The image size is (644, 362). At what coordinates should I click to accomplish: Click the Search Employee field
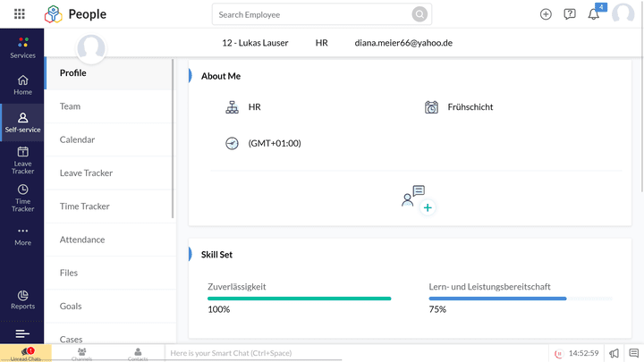click(x=311, y=14)
